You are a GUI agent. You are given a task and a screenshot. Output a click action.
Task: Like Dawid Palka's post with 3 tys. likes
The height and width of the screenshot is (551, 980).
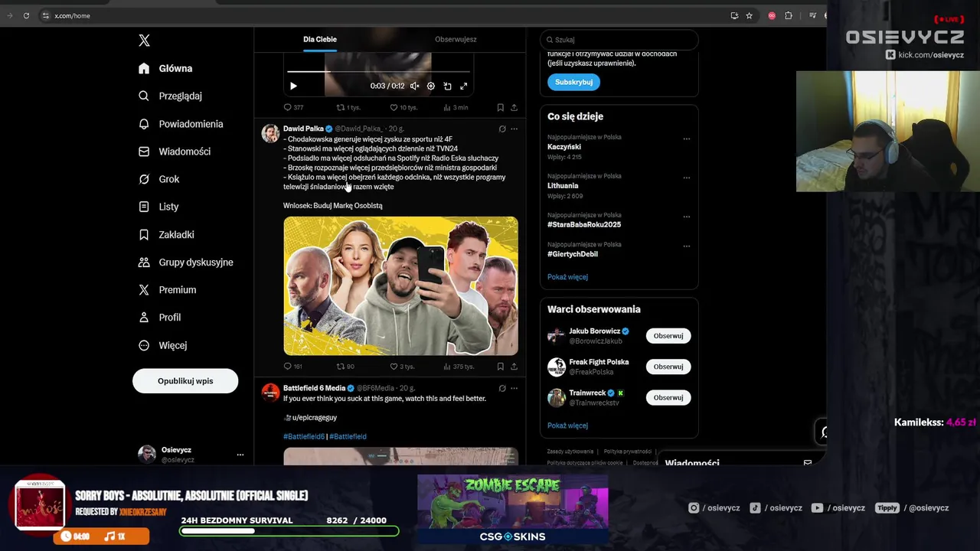(402, 367)
